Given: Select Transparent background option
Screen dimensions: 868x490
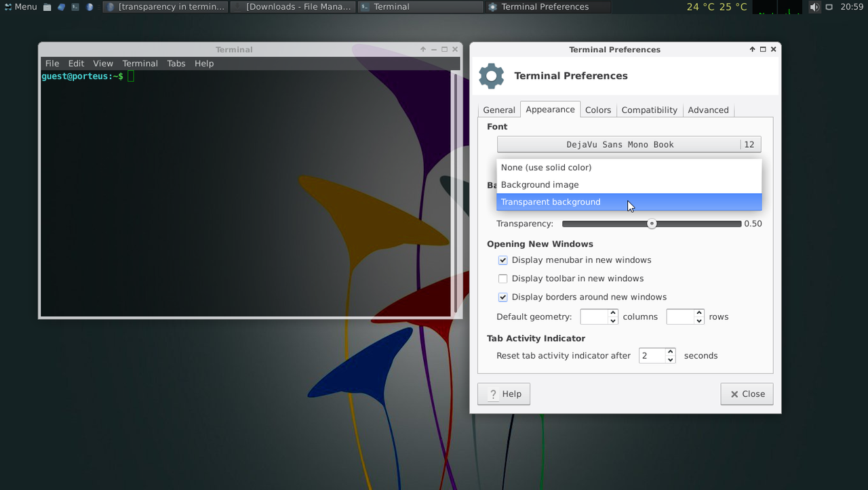Looking at the screenshot, I should click(629, 202).
